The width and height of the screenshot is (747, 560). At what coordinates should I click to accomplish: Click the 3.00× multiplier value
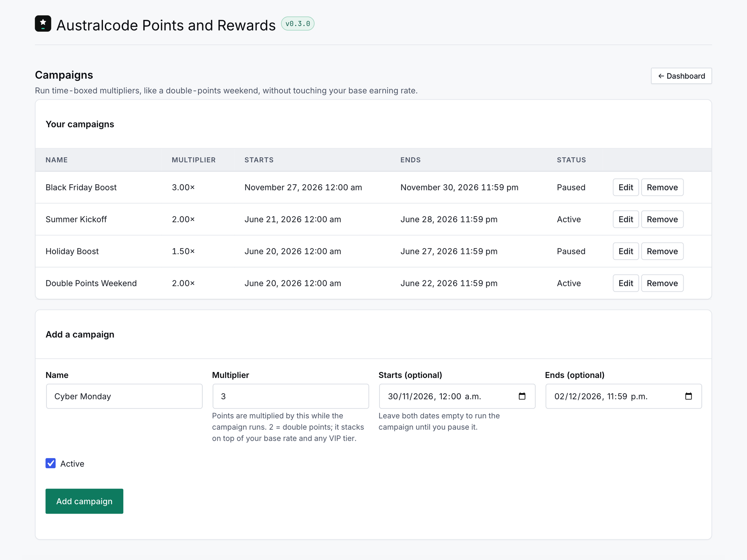[183, 187]
